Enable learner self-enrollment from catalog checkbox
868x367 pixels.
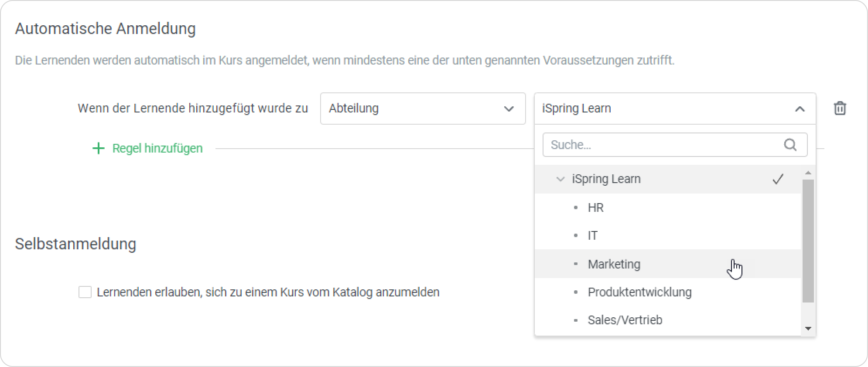pos(85,292)
